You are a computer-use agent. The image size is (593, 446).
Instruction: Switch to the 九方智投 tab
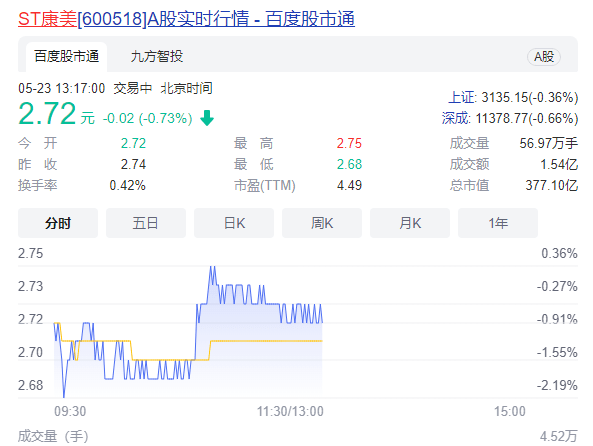point(157,57)
